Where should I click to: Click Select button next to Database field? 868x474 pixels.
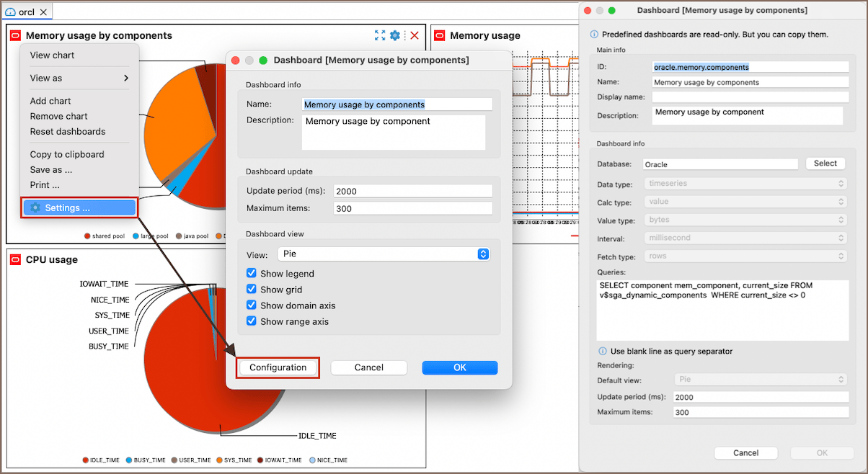click(825, 164)
